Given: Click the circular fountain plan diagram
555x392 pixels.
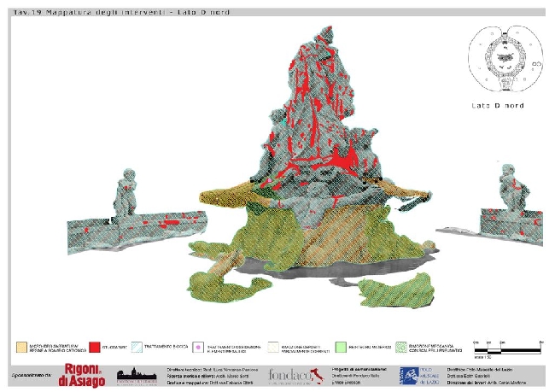Looking at the screenshot, I should (503, 59).
